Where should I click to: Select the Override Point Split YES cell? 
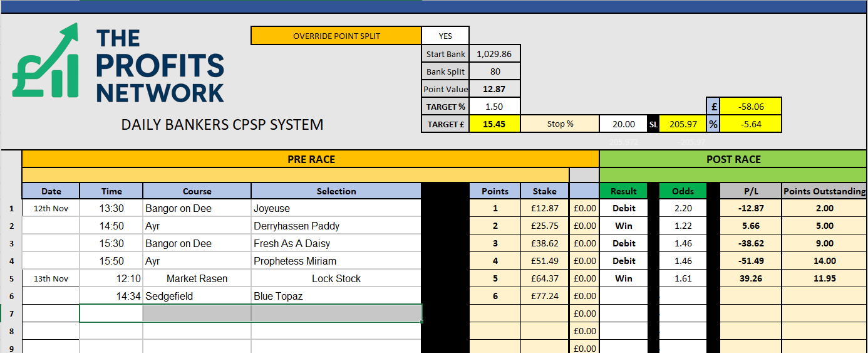click(x=445, y=36)
